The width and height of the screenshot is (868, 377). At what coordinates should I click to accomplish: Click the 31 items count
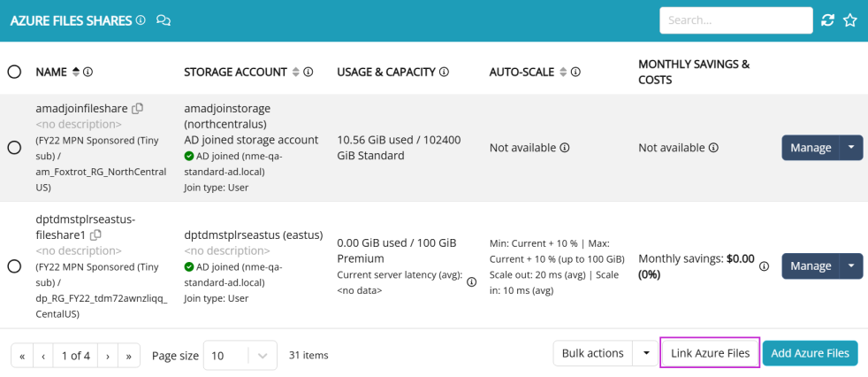(x=308, y=356)
